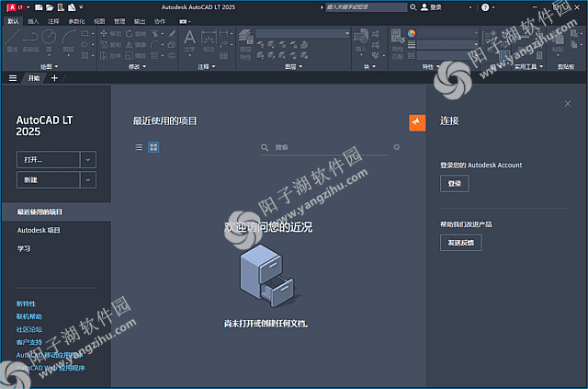Click the Move (移动) tool
This screenshot has height=389, width=588.
(111, 34)
